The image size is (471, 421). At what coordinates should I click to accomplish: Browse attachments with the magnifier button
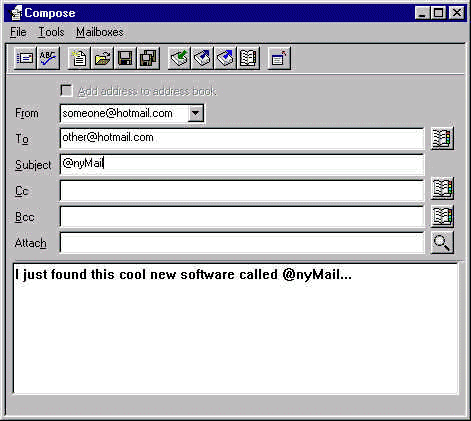[x=442, y=243]
